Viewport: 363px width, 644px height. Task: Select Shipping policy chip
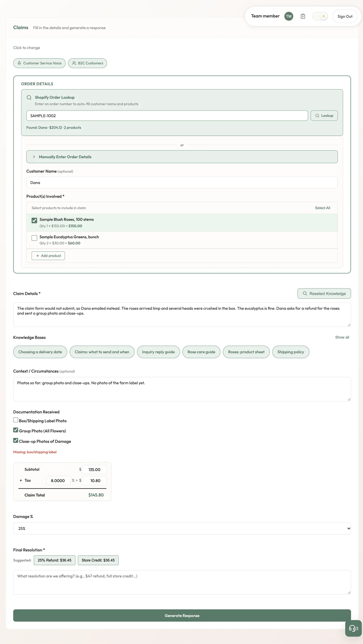tap(291, 352)
